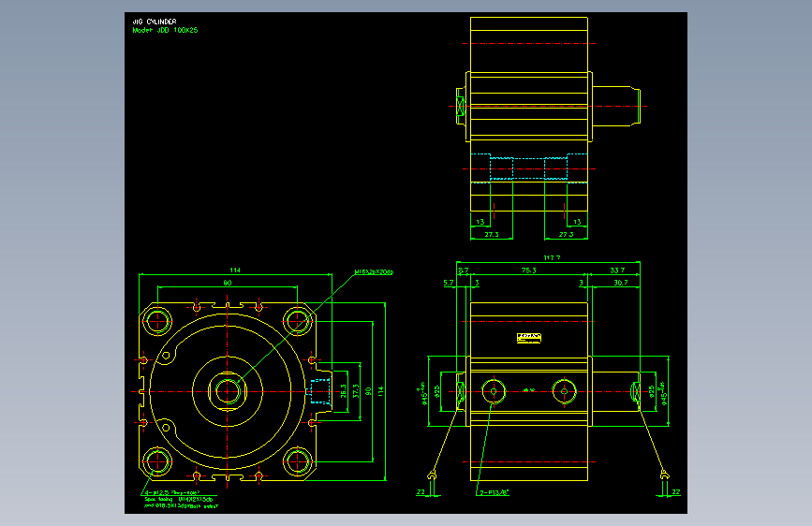The height and width of the screenshot is (526, 812).
Task: Pick the '22' wrench size at left
Action: point(421,491)
